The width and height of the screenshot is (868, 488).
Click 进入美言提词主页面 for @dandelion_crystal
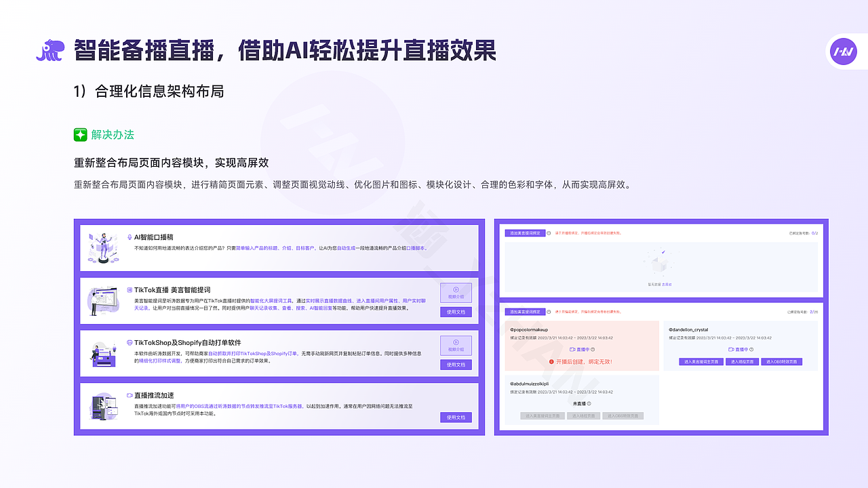pos(701,362)
